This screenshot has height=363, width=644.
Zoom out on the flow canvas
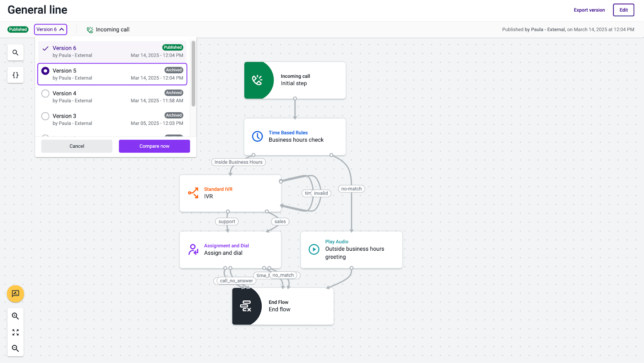(15, 349)
